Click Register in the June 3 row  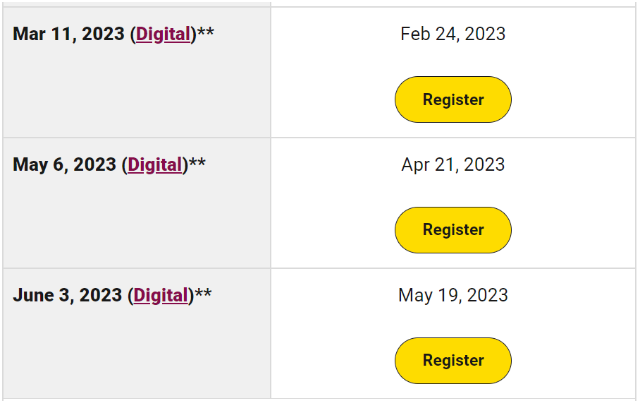(453, 360)
